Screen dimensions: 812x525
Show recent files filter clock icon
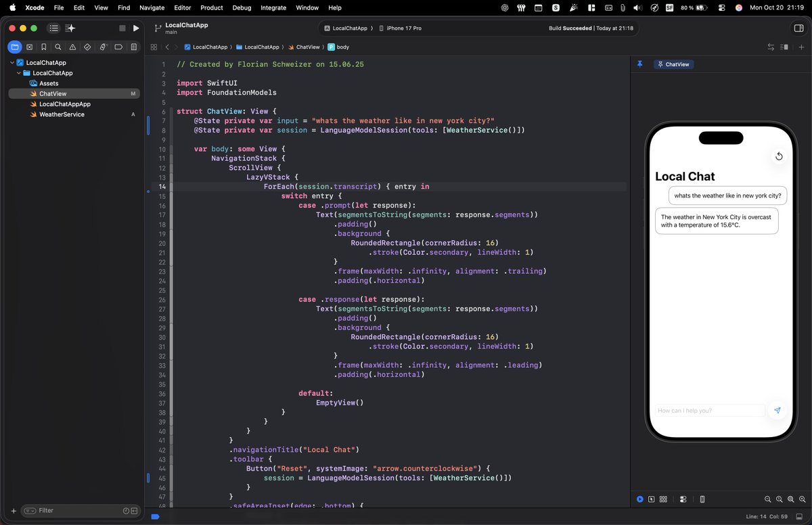click(x=126, y=511)
